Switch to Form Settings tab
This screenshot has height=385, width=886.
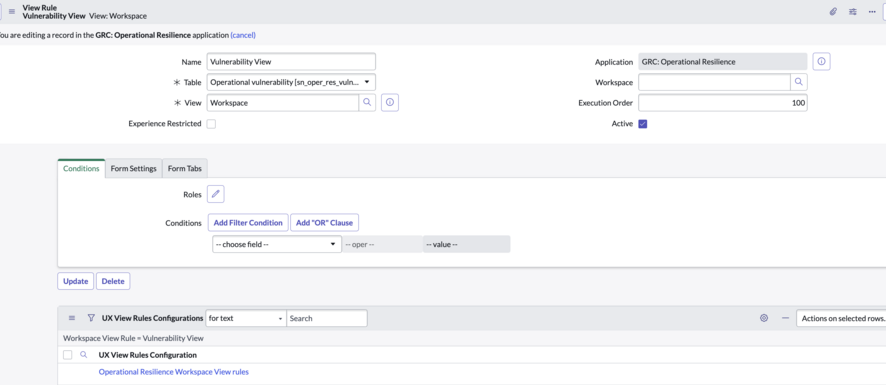(x=133, y=168)
